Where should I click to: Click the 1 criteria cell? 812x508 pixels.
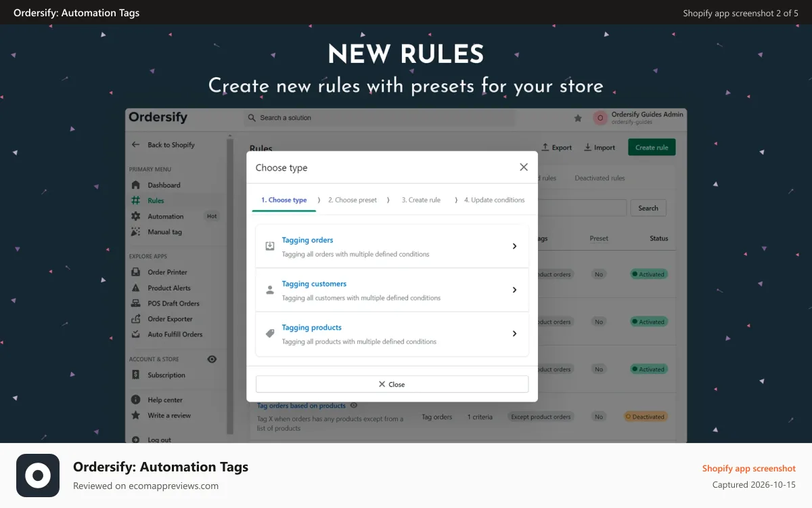(x=480, y=417)
